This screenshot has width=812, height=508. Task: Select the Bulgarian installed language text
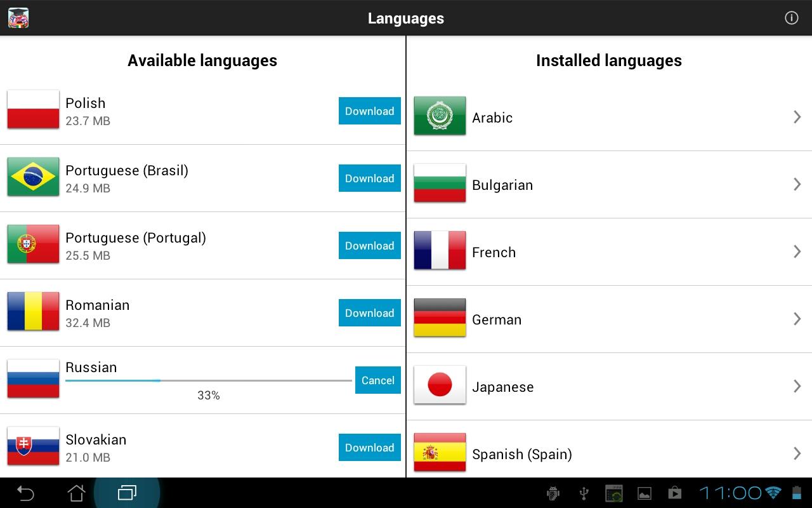(502, 185)
